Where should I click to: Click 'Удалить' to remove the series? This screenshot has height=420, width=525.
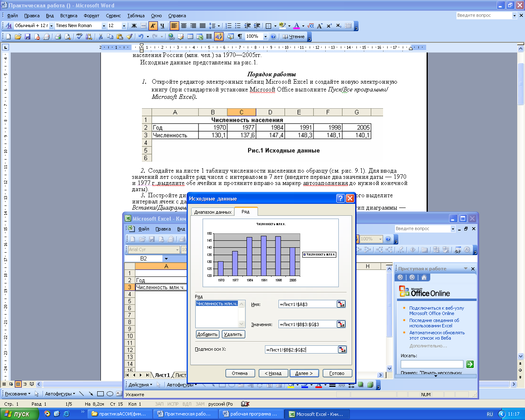pos(233,334)
